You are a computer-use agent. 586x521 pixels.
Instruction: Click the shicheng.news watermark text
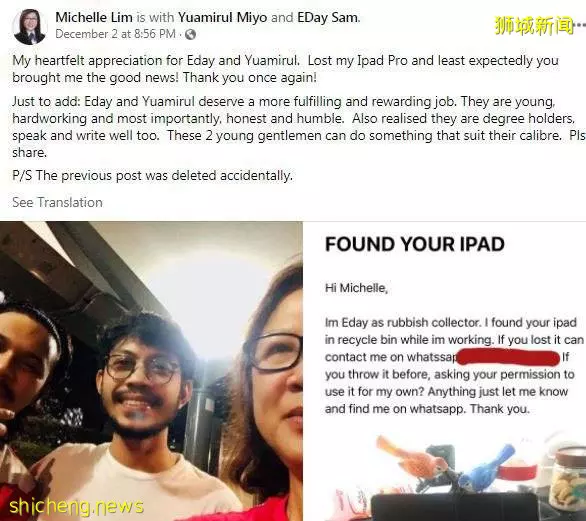point(76,506)
